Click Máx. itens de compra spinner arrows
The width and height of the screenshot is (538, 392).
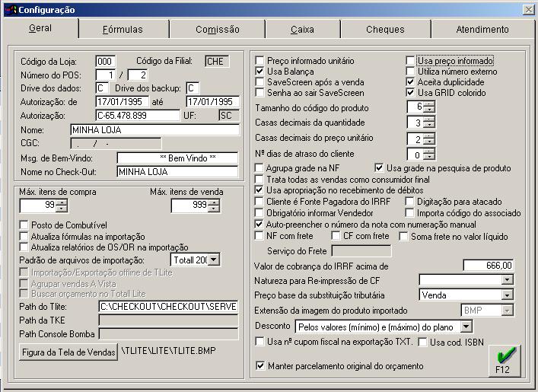click(62, 206)
